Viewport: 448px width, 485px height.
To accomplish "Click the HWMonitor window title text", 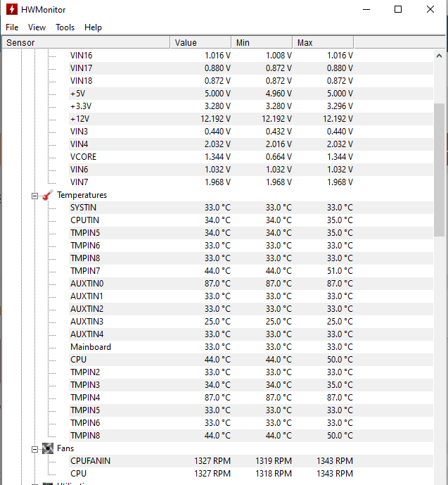I will coord(44,10).
